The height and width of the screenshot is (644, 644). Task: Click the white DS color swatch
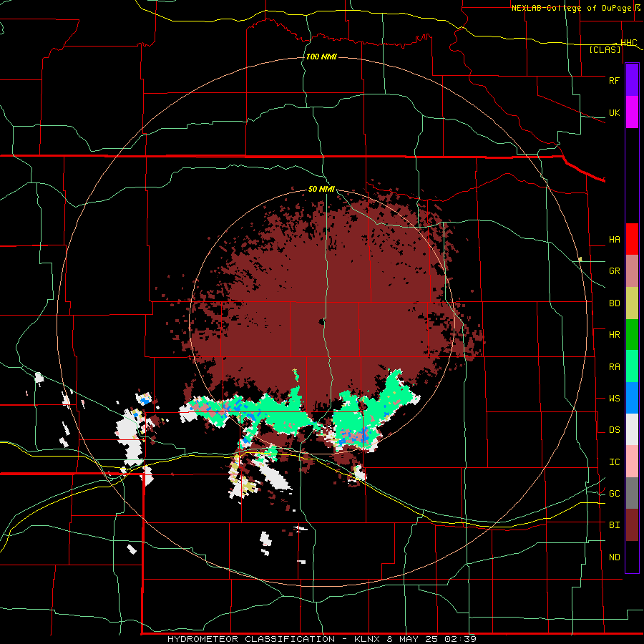[632, 429]
